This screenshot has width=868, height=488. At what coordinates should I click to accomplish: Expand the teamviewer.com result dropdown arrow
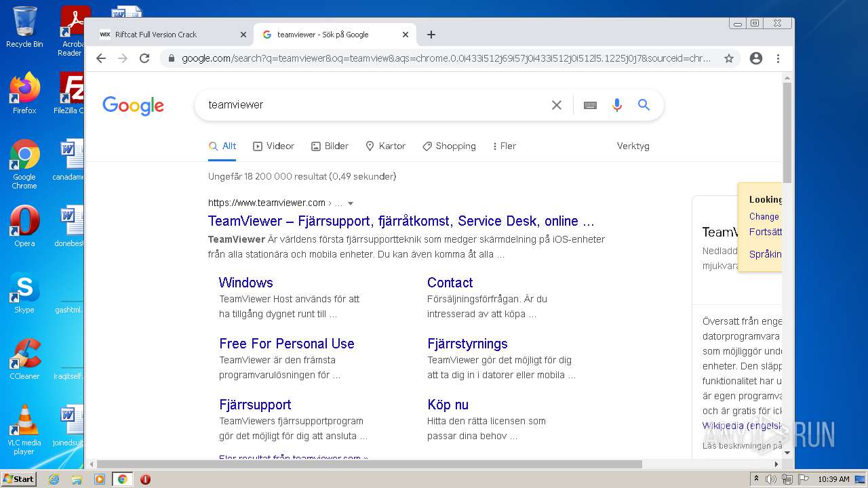click(351, 203)
